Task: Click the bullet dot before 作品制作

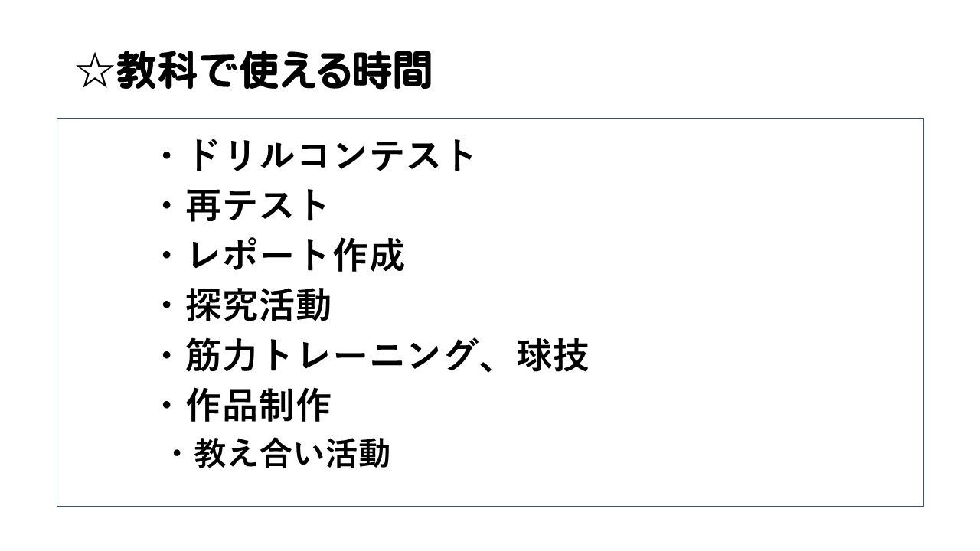Action: pos(168,406)
